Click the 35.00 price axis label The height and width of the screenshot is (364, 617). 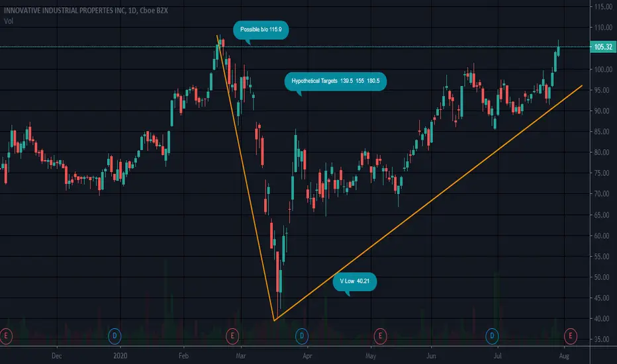(x=603, y=340)
